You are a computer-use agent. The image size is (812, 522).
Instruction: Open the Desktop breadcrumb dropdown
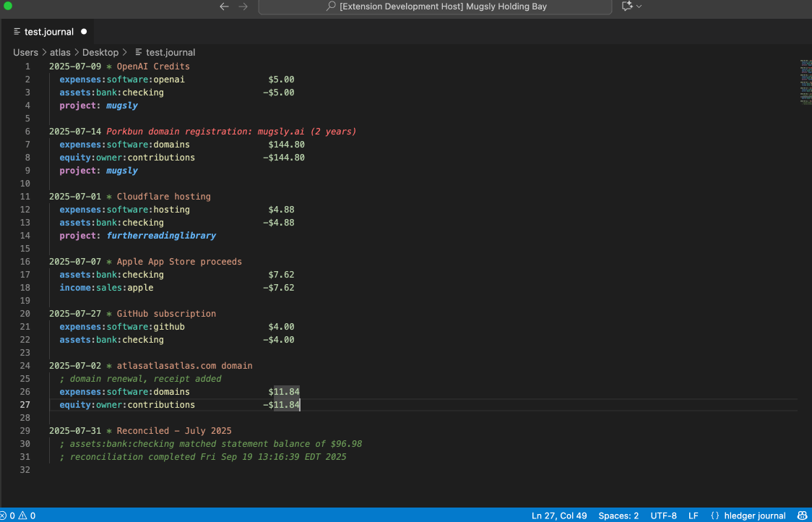pyautogui.click(x=100, y=52)
